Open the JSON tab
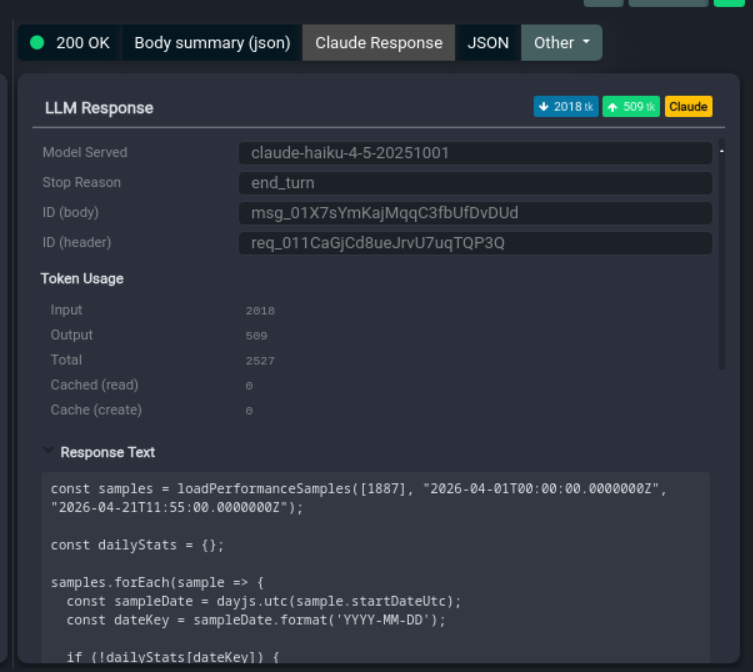Viewport: 753px width, 672px height. [x=488, y=43]
